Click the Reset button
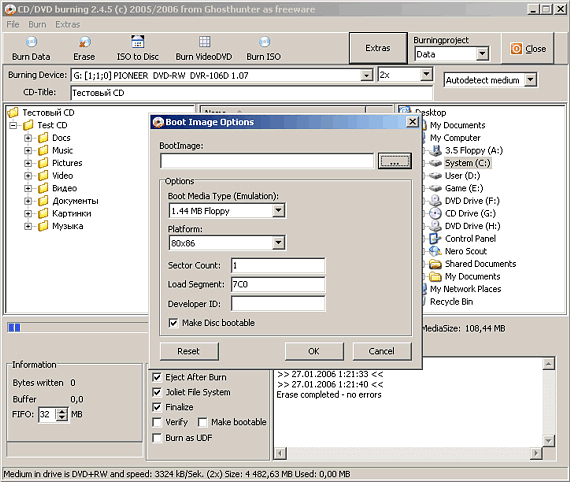This screenshot has width=570, height=482. point(189,351)
